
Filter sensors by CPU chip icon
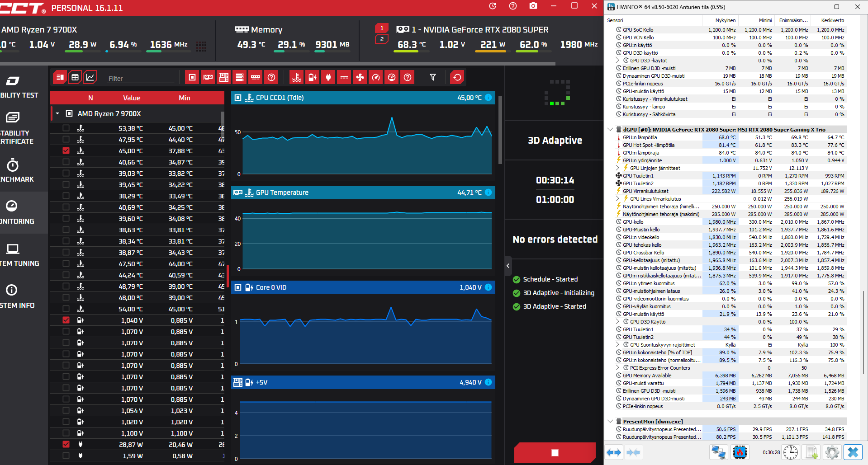pyautogui.click(x=192, y=77)
